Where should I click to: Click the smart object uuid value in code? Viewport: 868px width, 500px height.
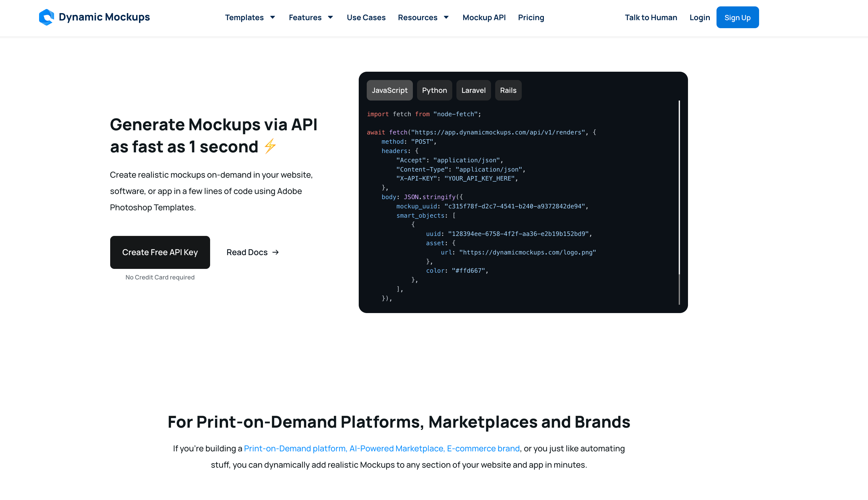coord(518,234)
